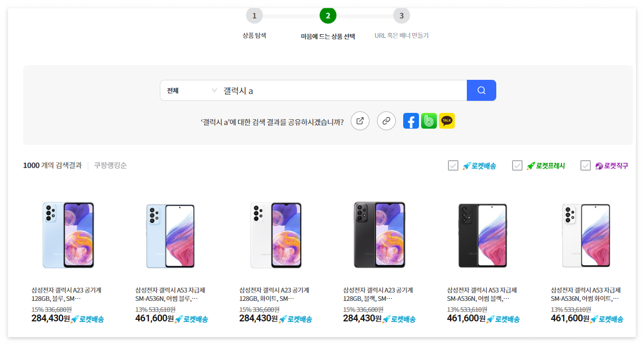Click the external share arrow icon
This screenshot has width=644, height=345.
coord(360,120)
